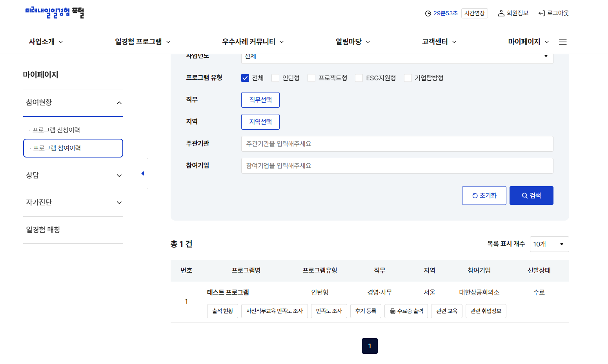608x364 pixels.
Task: Click the 로그아웃 logout icon
Action: (542, 13)
